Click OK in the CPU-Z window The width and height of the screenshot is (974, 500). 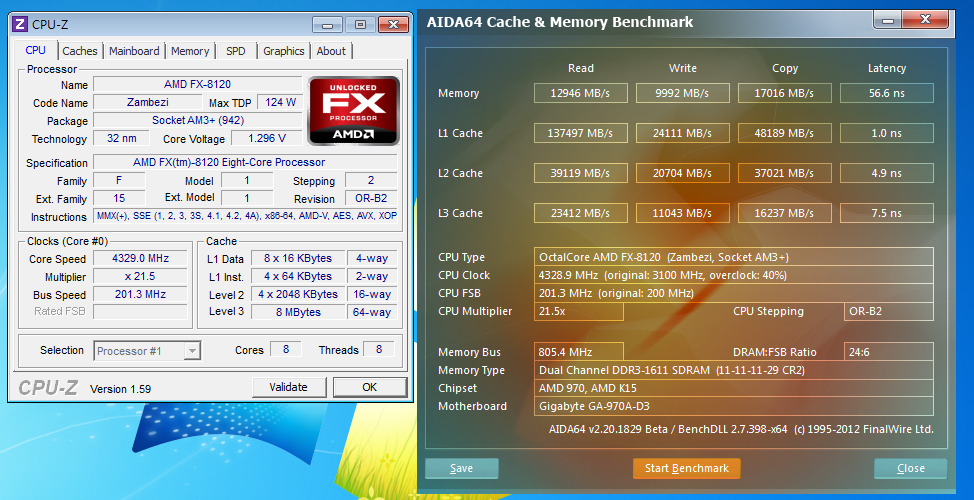click(x=370, y=387)
